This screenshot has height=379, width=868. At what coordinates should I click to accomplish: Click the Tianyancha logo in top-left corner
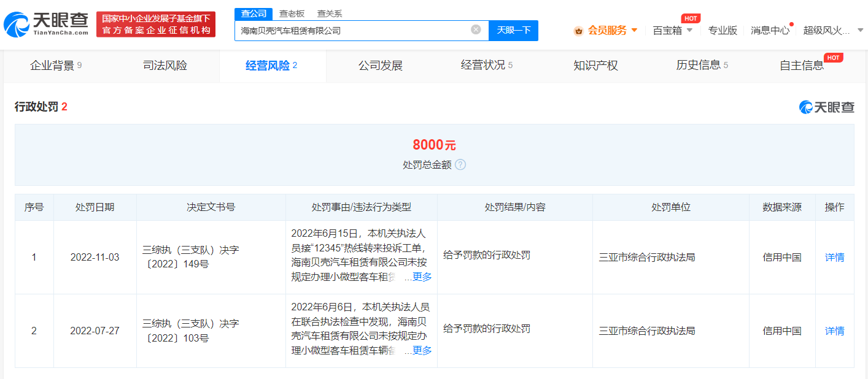[x=43, y=24]
